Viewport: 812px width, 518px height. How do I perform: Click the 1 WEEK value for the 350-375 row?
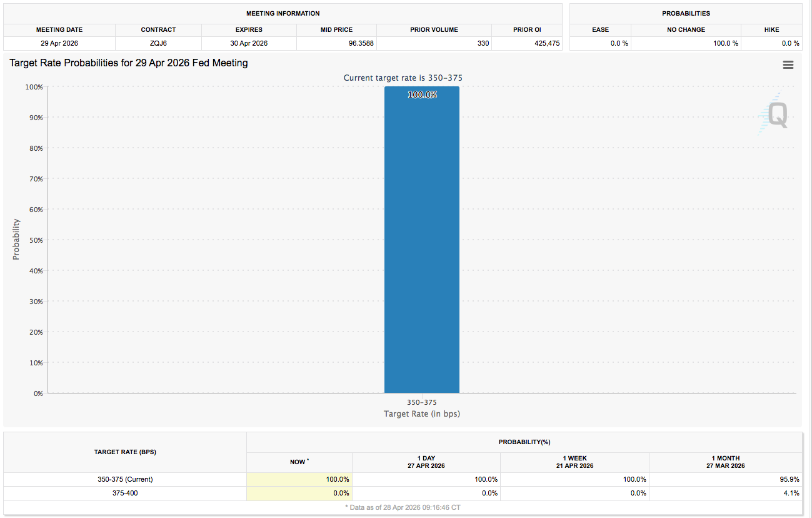[x=634, y=480]
